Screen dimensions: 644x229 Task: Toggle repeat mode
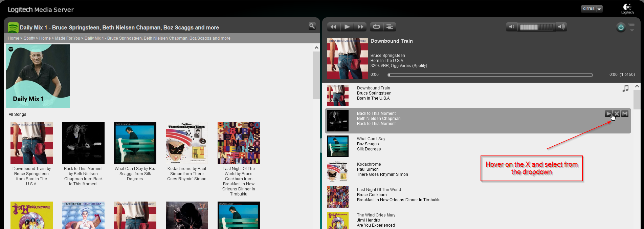click(x=376, y=27)
